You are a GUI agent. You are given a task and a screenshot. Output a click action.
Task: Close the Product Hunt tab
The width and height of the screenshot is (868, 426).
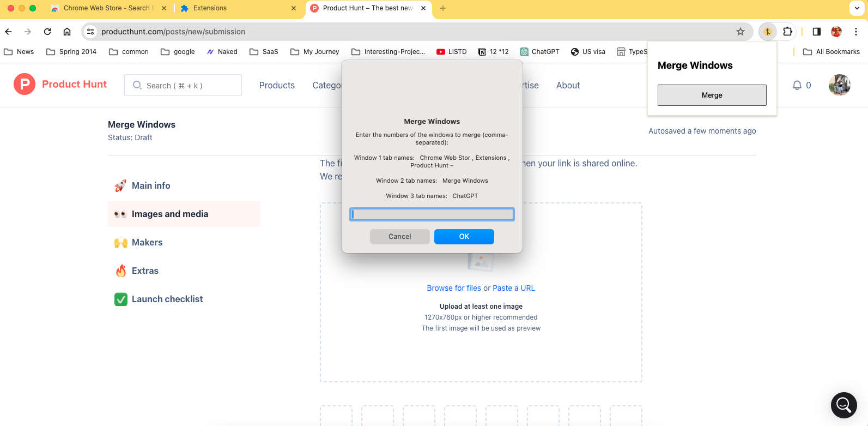coord(423,8)
